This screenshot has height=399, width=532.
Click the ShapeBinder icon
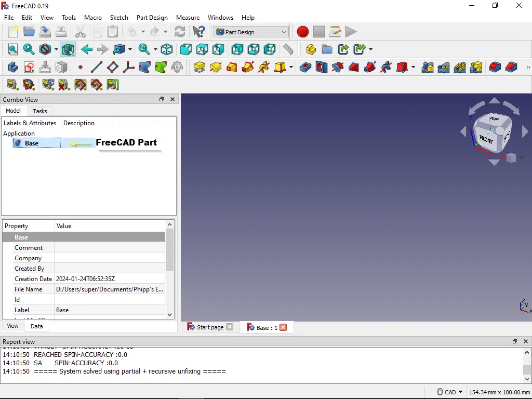[x=145, y=67]
